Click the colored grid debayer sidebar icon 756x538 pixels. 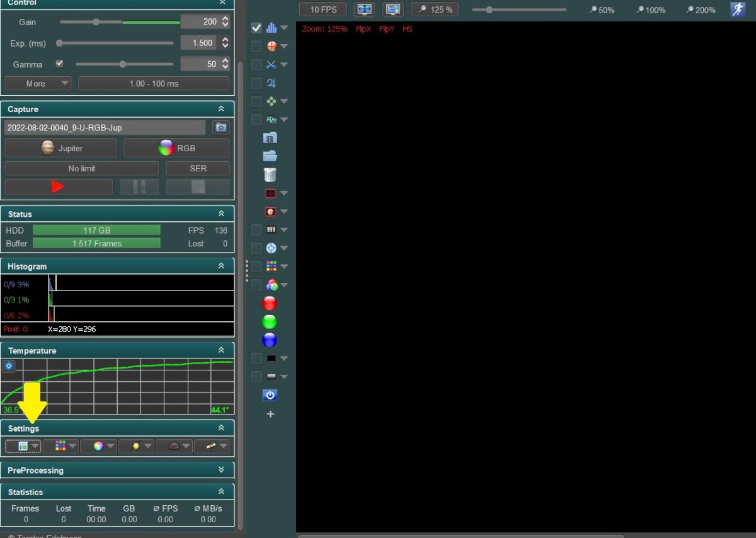(272, 266)
